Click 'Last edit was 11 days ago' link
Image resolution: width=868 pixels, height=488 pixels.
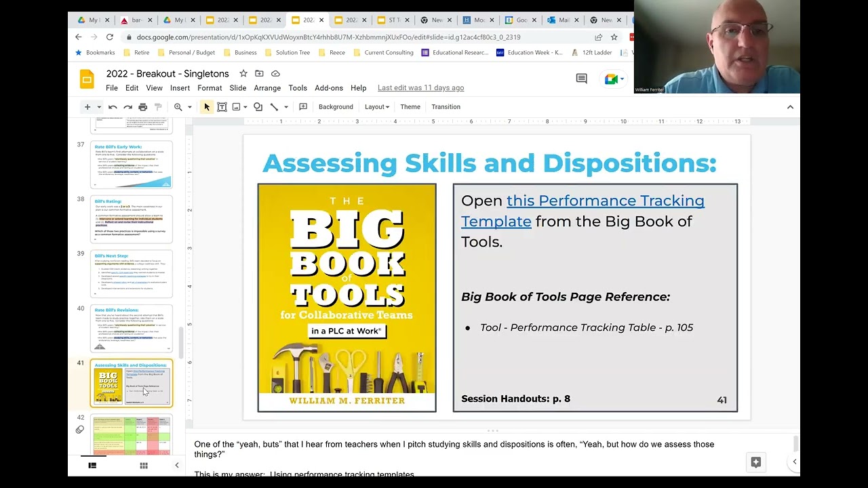tap(420, 88)
